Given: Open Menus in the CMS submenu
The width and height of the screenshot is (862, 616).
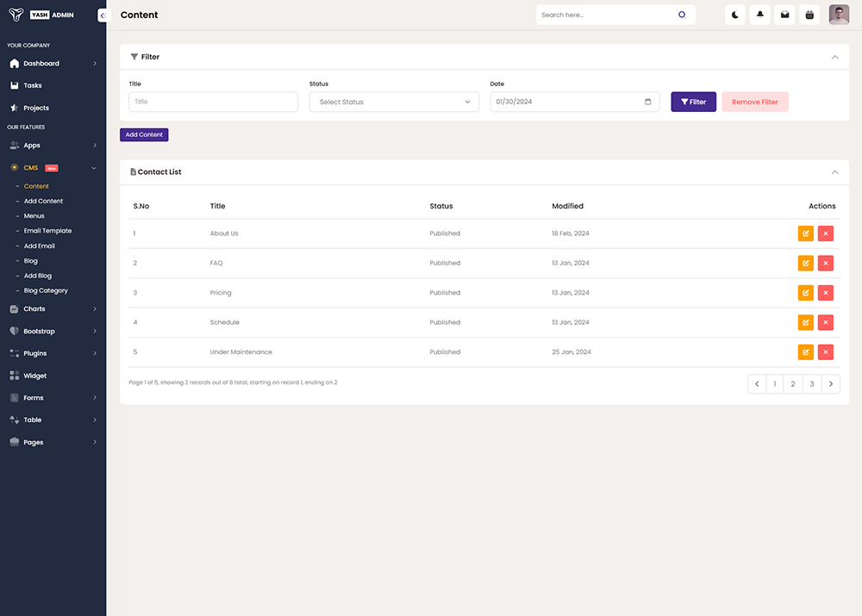Looking at the screenshot, I should coord(34,216).
